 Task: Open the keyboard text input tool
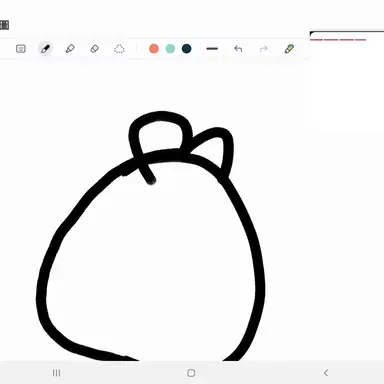(21, 49)
